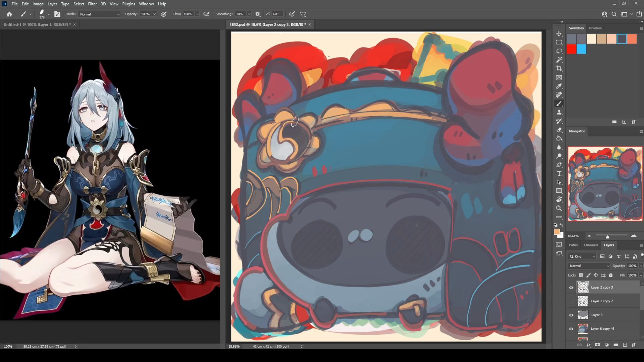Click the Home icon in options bar
Screen dimensions: 644x362
[9, 14]
